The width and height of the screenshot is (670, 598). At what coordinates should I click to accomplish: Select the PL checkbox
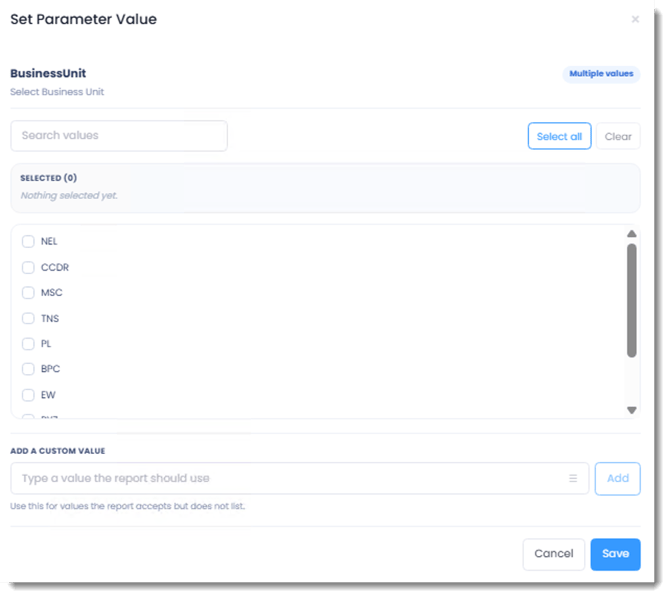click(28, 344)
